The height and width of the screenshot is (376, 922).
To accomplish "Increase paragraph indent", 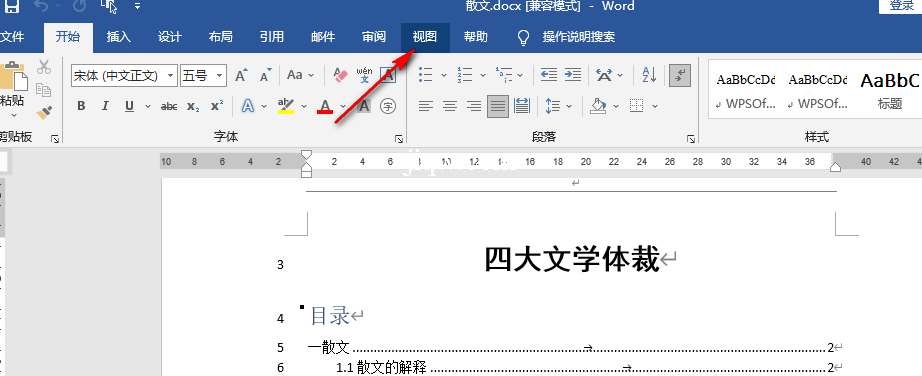I will (x=573, y=75).
